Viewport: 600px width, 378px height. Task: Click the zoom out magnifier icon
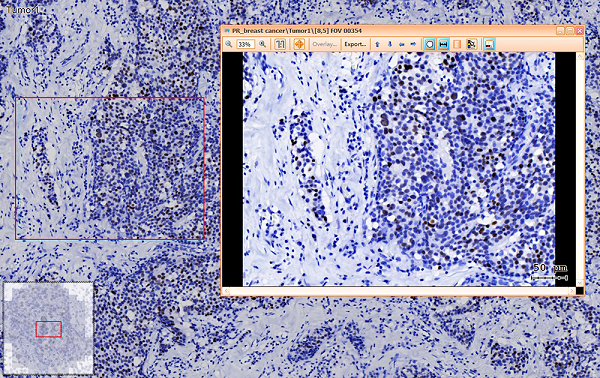(x=228, y=44)
